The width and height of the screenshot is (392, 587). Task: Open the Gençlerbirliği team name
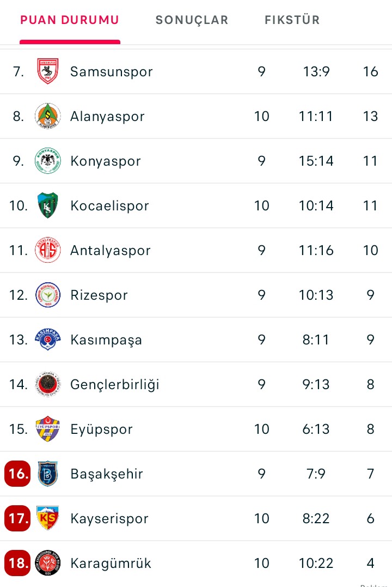point(114,384)
